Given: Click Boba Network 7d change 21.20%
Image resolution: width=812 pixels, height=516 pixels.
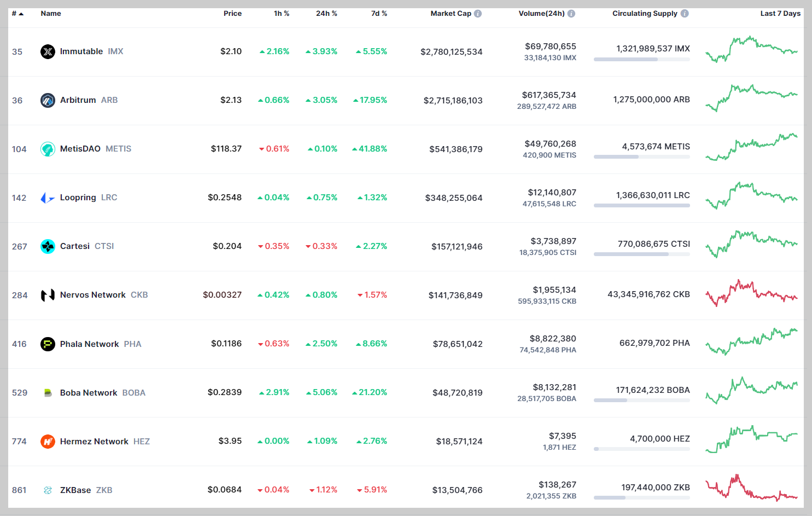Looking at the screenshot, I should [370, 392].
